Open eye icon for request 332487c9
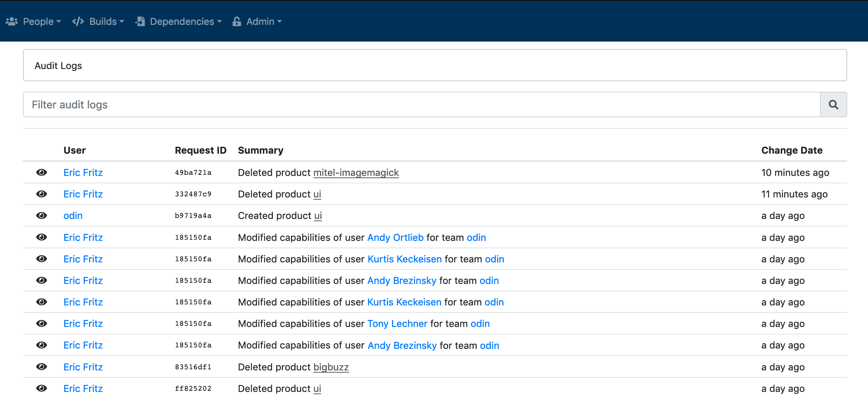The width and height of the screenshot is (868, 409). point(42,194)
